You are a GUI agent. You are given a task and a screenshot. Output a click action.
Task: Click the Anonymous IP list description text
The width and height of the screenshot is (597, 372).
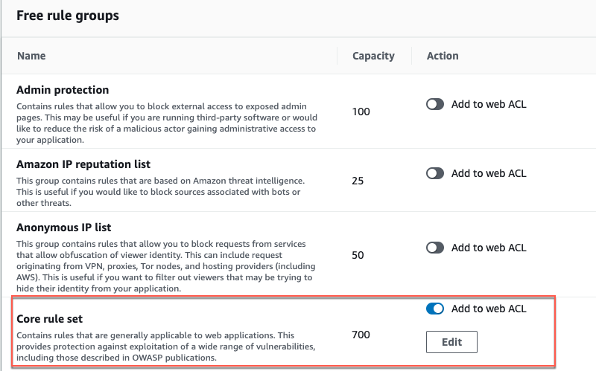click(x=166, y=266)
